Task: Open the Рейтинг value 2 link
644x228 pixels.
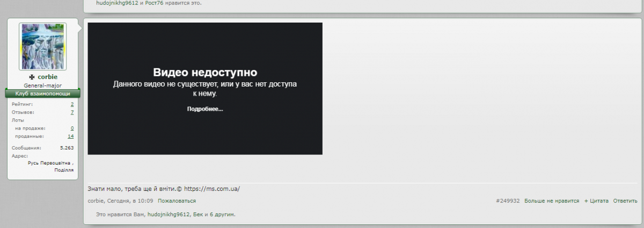Action: click(72, 104)
